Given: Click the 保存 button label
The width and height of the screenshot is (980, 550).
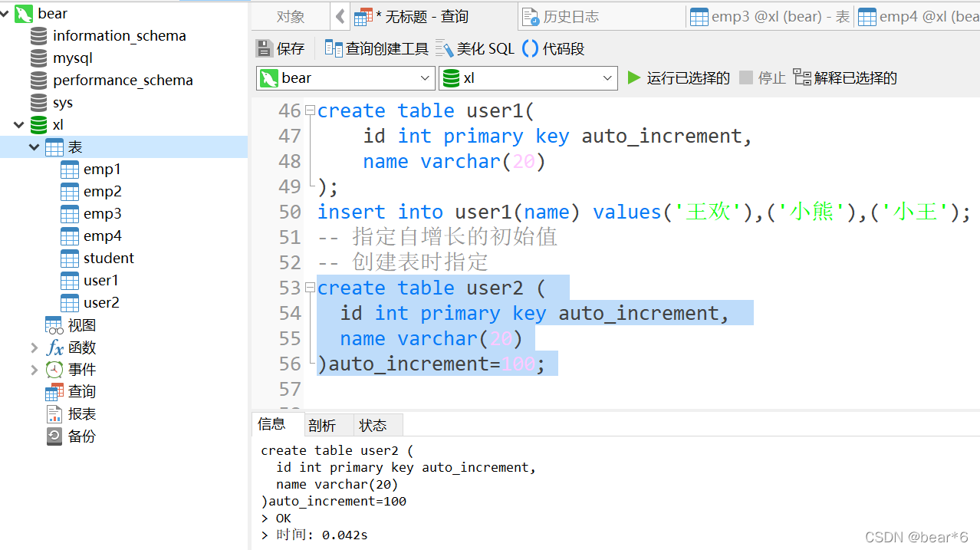Looking at the screenshot, I should pyautogui.click(x=291, y=49).
